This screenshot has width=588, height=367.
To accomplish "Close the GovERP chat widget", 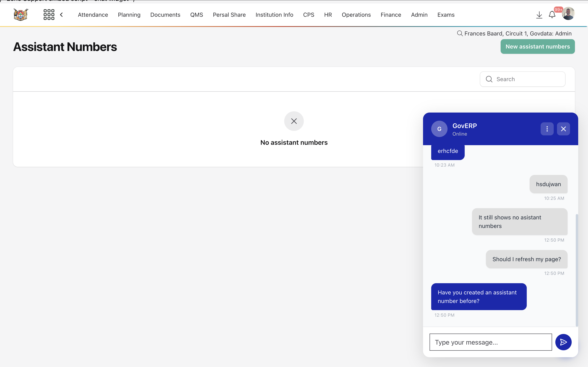I will pos(563,129).
